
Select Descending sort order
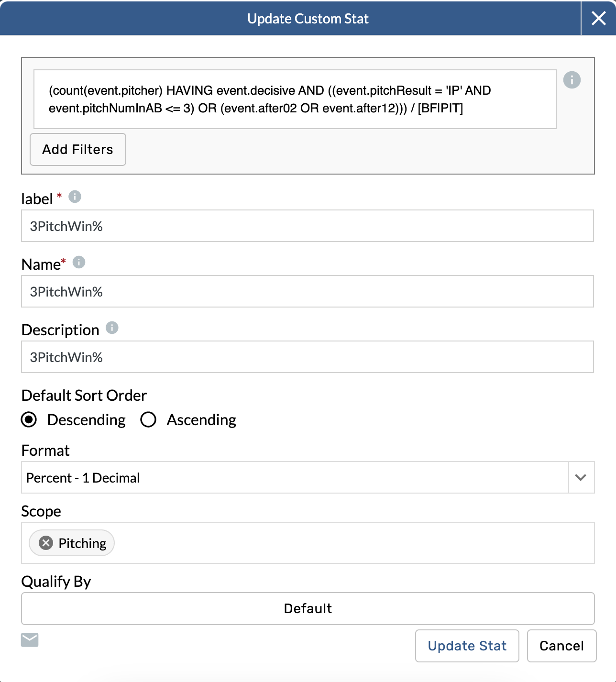point(29,419)
